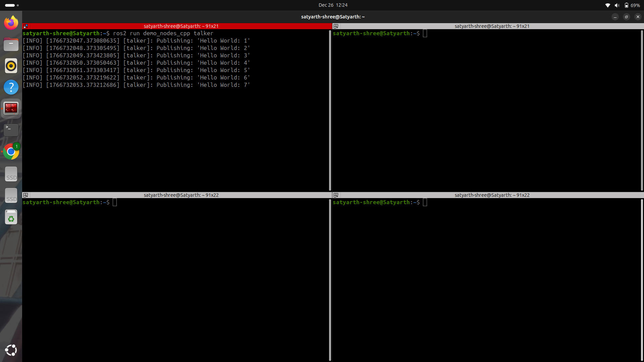Open the Wi-Fi status indicator
This screenshot has width=644, height=362.
[x=607, y=5]
